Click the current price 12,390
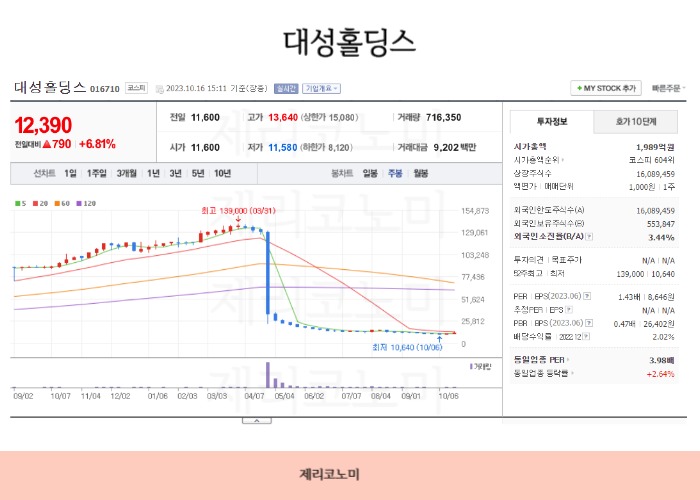 click(x=43, y=125)
